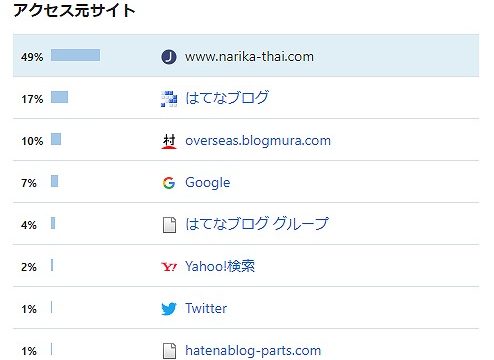Open the はてなブログ グループ link
This screenshot has width=494, height=360.
[x=257, y=224]
